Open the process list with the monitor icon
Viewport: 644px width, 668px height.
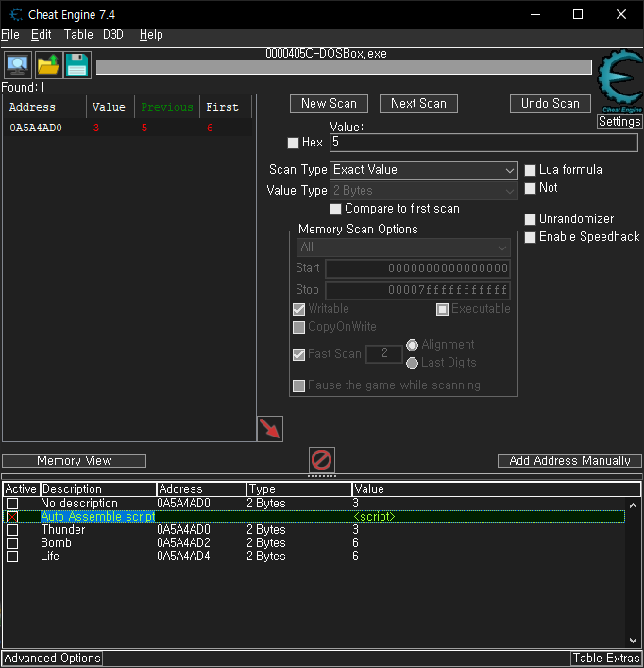(x=18, y=65)
